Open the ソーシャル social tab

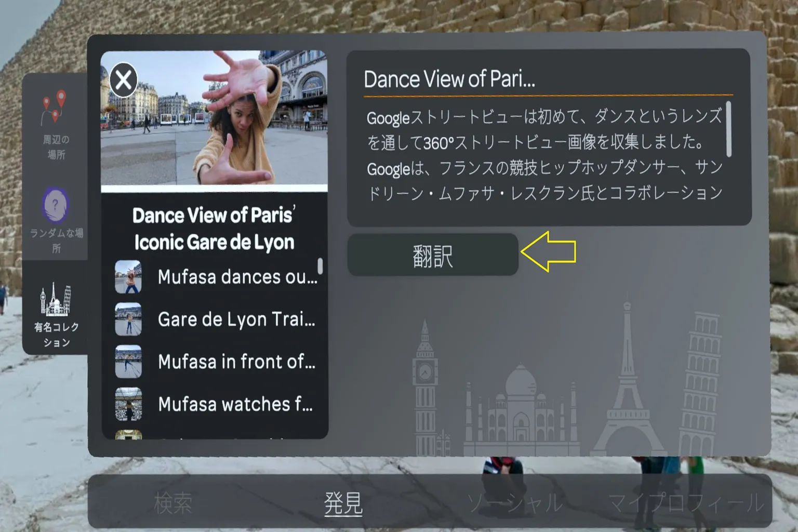point(515,503)
